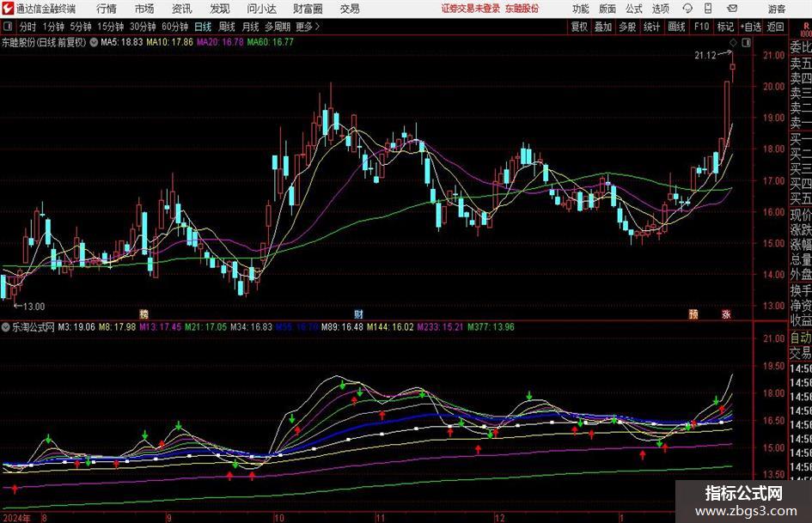Viewport: 812px width, 523px height.
Task: Switch to the 15分钟 period tab
Action: tap(111, 27)
